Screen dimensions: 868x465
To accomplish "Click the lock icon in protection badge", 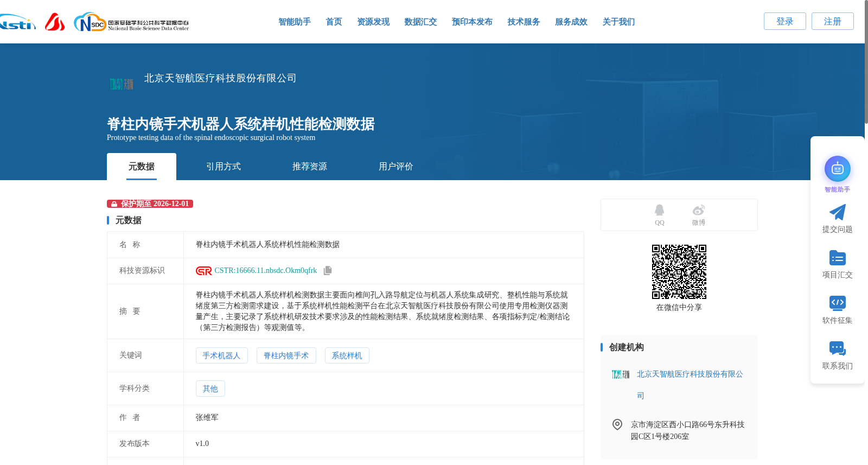I will click(114, 204).
